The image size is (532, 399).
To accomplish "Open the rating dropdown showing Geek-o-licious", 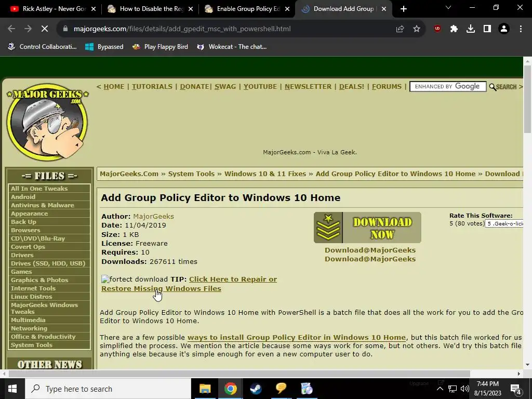I will click(504, 223).
